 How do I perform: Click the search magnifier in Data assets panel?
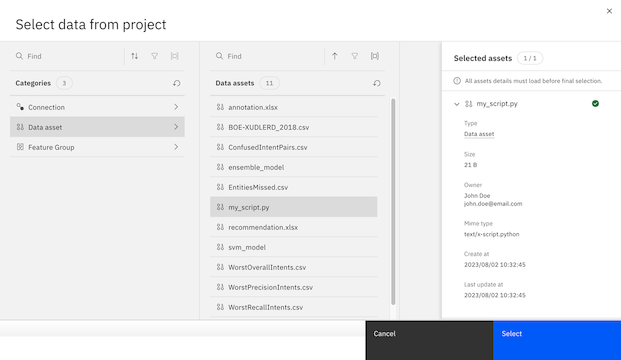[x=219, y=56]
